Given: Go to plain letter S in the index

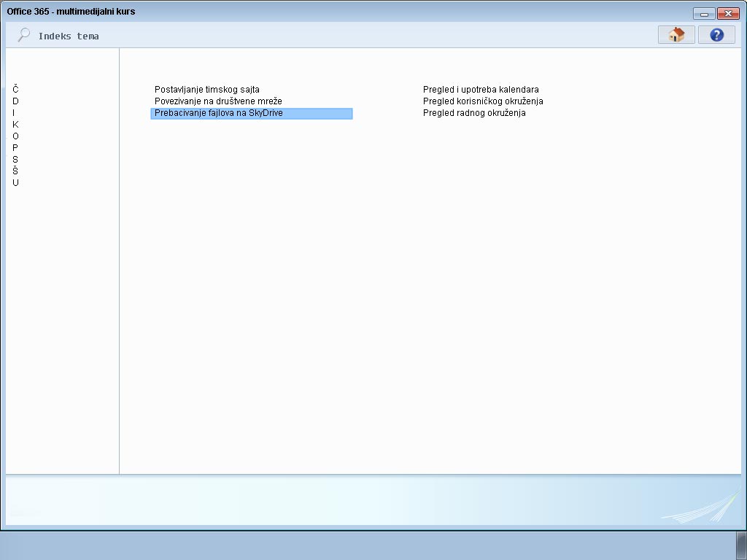Looking at the screenshot, I should 15,160.
